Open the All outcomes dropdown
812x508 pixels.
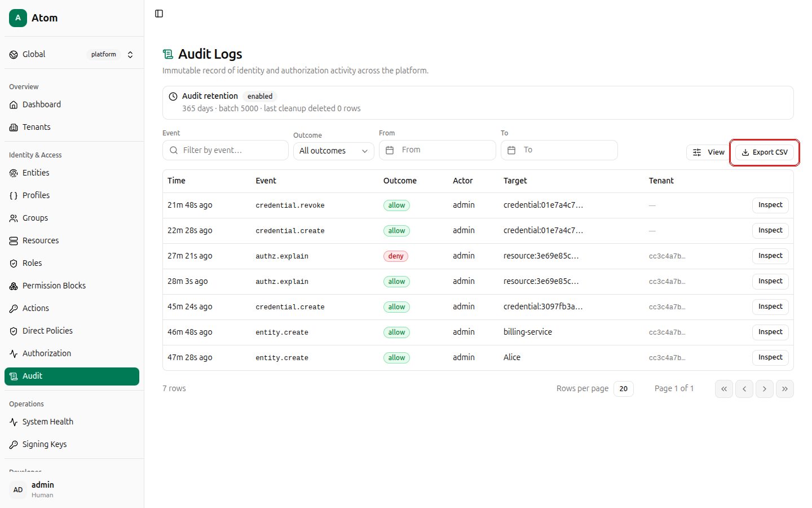[334, 151]
